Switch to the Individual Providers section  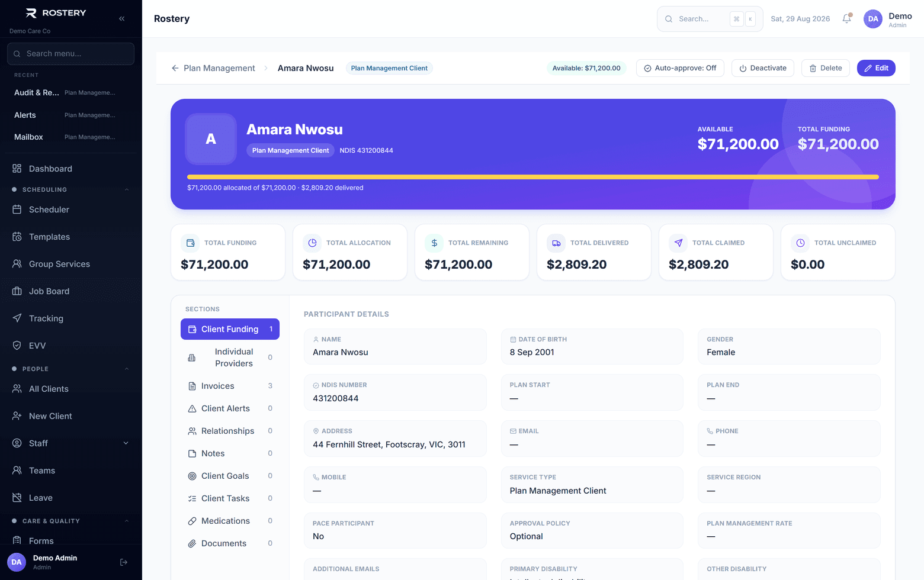(x=230, y=357)
